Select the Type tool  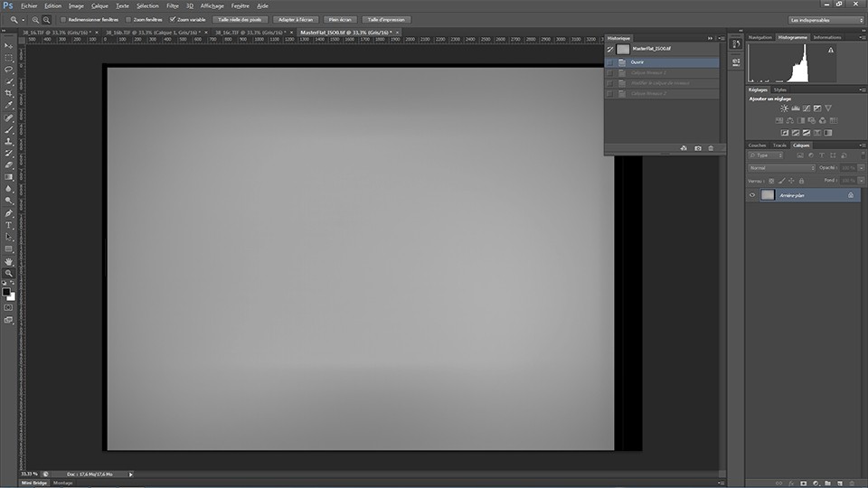(8, 225)
